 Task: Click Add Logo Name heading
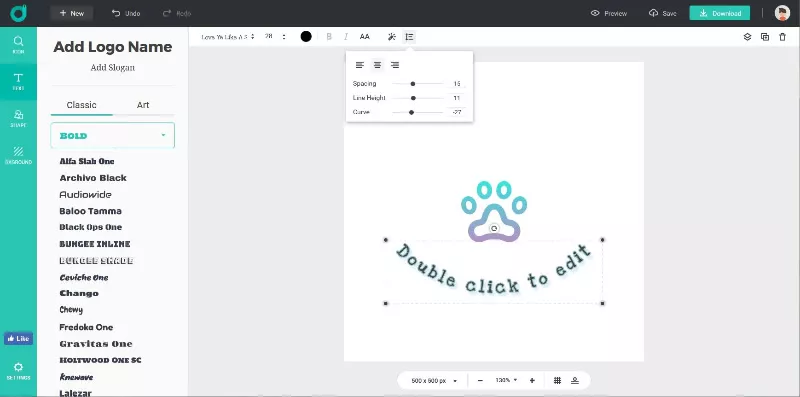pos(113,47)
